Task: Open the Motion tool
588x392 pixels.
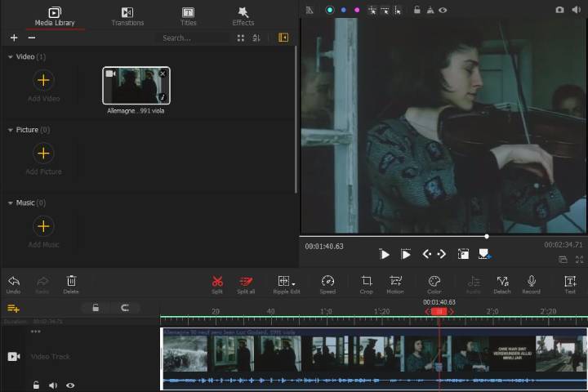Action: tap(395, 281)
